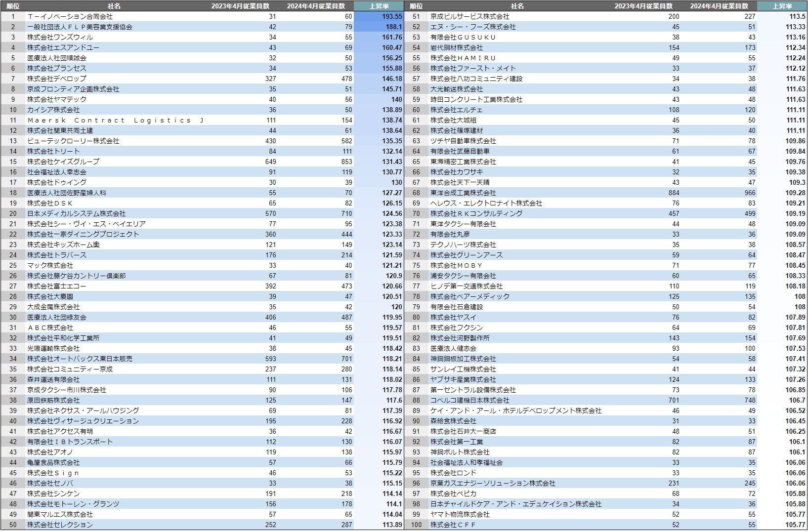Viewport: 808px width, 532px height.
Task: Click 株式会社シンケン in the ranking
Action: 53,493
